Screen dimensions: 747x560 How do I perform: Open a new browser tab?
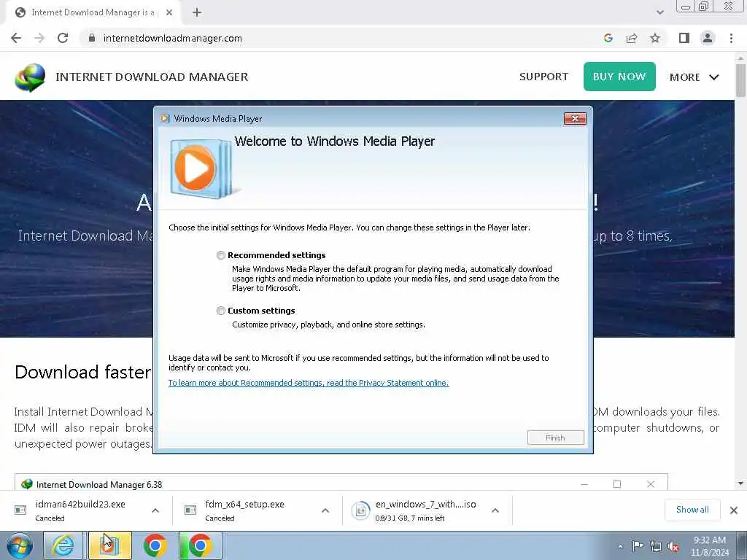[197, 12]
